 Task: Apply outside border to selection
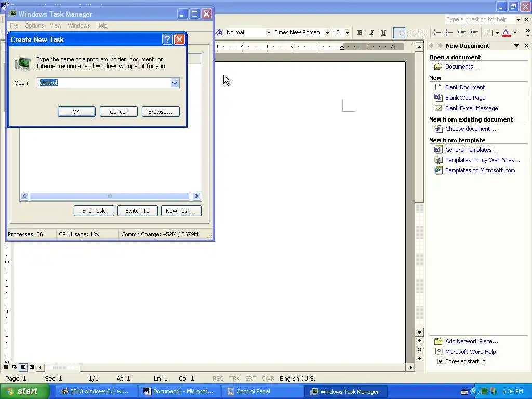pos(489,33)
